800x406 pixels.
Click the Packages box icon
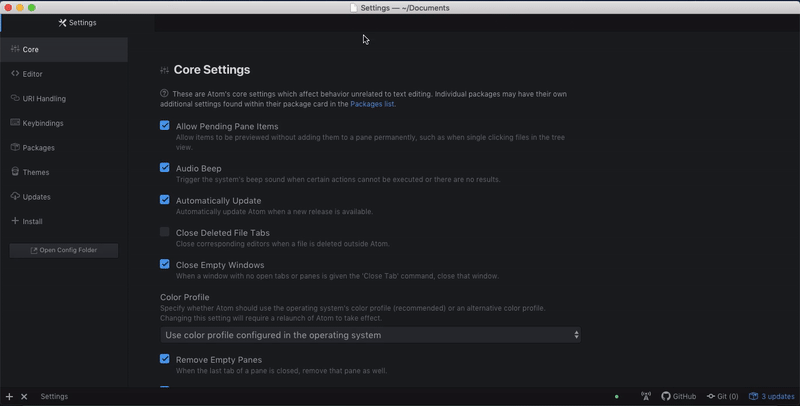(x=15, y=147)
